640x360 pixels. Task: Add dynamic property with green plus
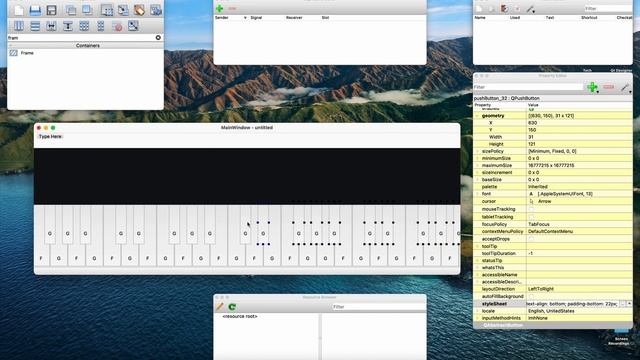[592, 87]
